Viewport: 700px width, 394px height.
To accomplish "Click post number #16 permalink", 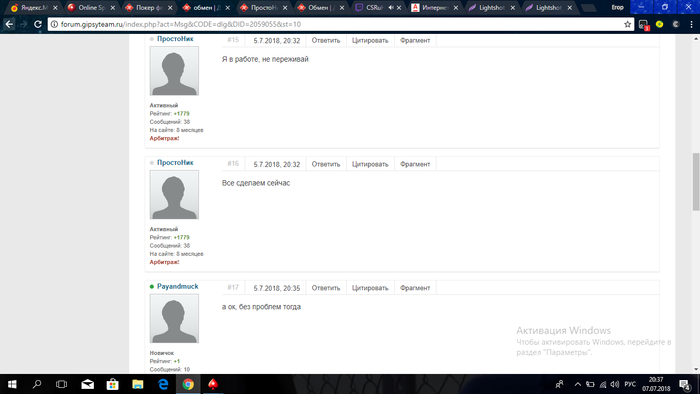I will [x=233, y=163].
